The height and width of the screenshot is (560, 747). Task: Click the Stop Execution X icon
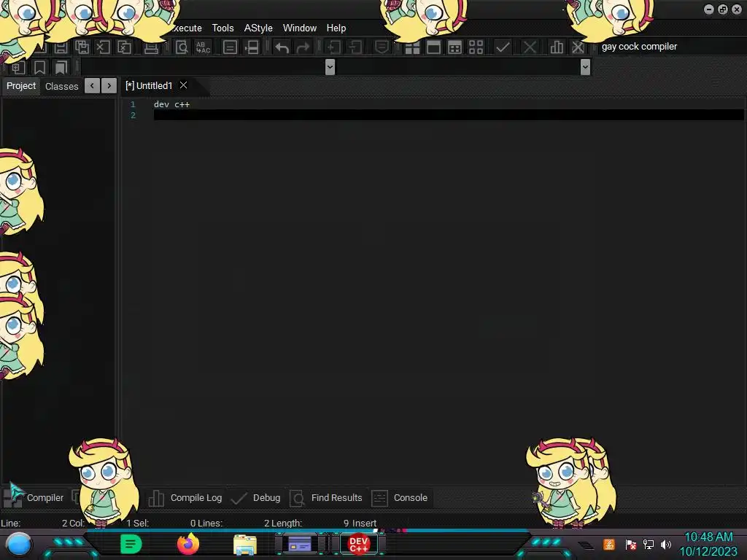(530, 47)
